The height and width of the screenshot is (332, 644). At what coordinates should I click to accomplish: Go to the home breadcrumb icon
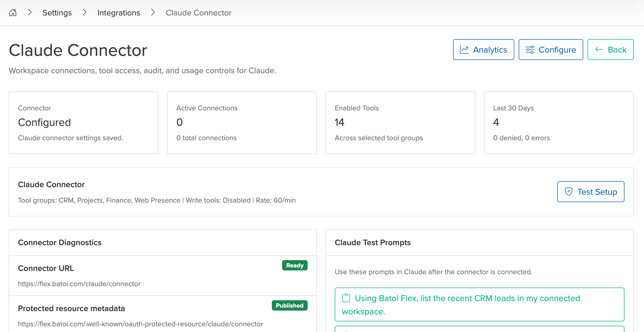click(x=13, y=13)
